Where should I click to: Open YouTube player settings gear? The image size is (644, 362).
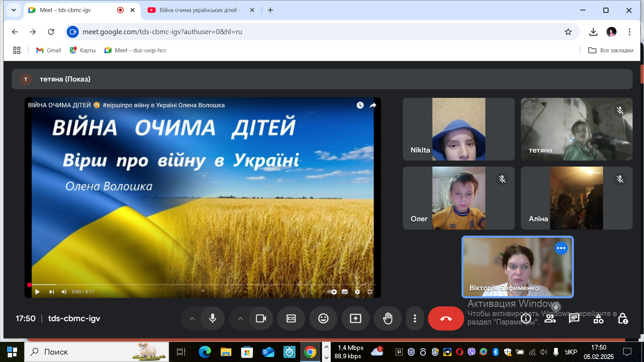click(357, 292)
